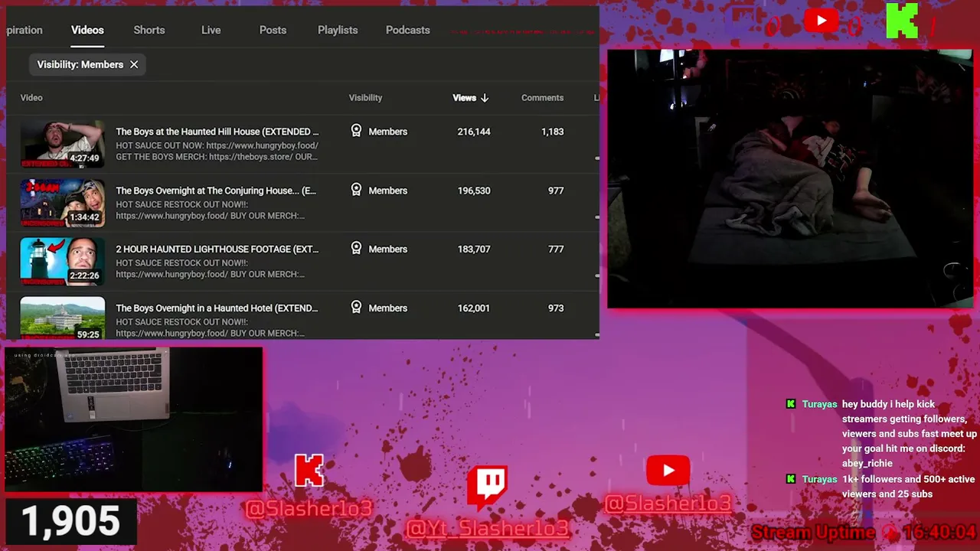The width and height of the screenshot is (980, 551).
Task: Click the 2:22:26 duration label
Action: 84,275
